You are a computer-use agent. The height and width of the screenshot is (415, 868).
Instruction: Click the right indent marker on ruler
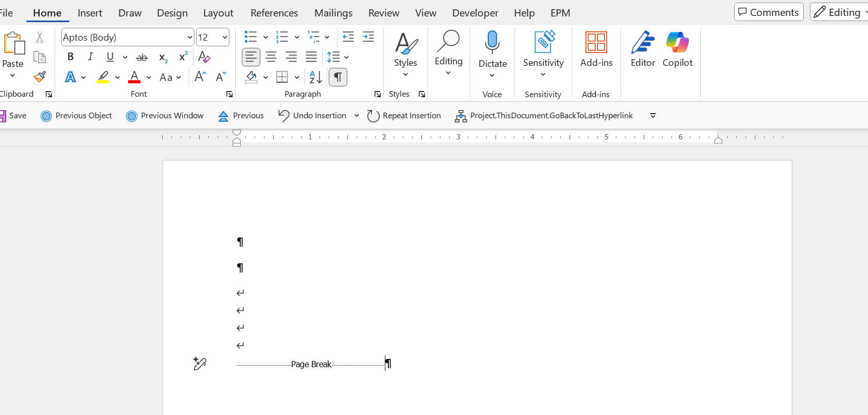718,140
